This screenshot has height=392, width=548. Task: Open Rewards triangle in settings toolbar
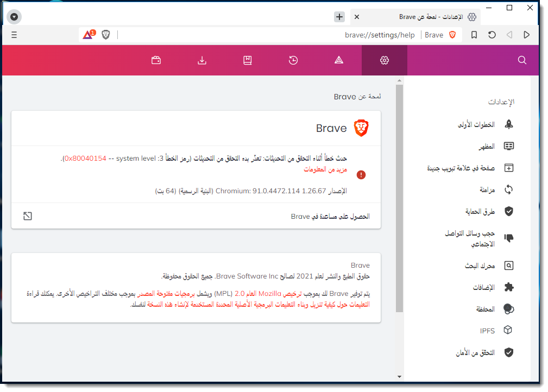(339, 60)
